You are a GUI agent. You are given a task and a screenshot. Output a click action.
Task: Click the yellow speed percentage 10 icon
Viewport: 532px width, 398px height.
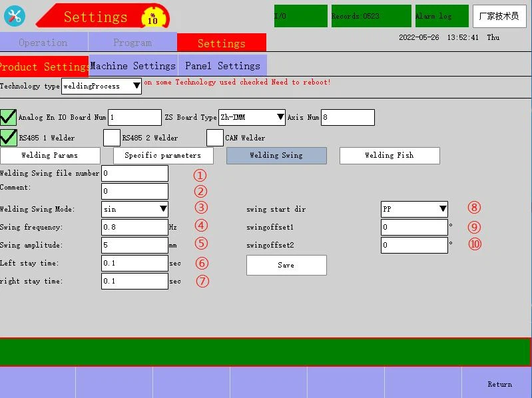coord(152,17)
